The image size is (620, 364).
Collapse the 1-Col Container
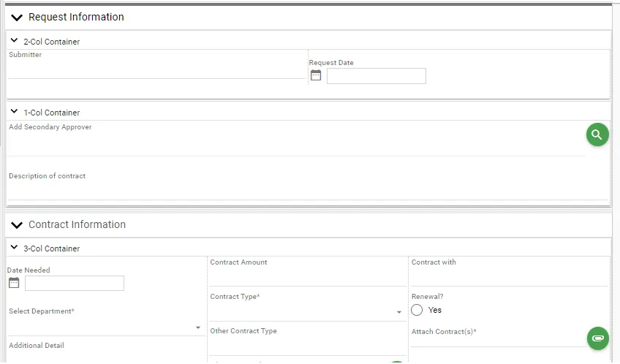click(x=14, y=112)
